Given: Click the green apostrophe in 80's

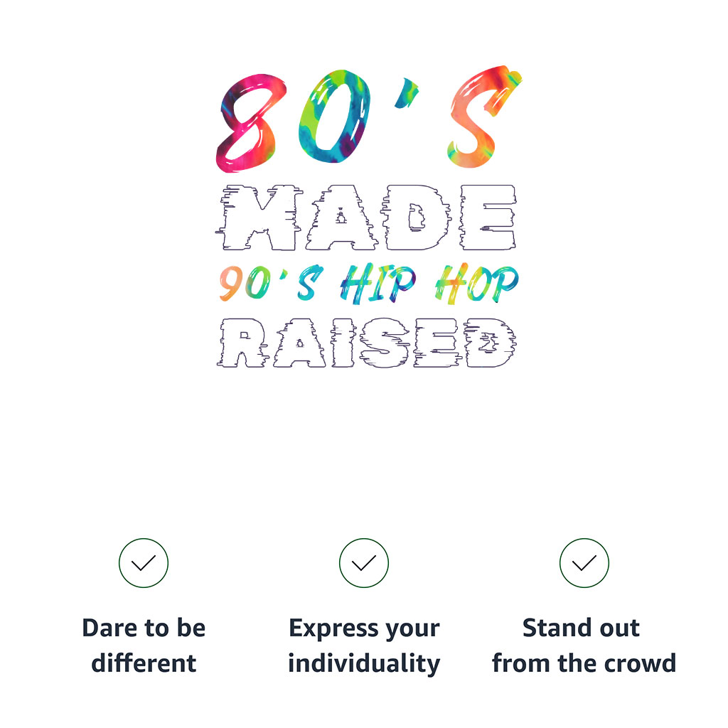Looking at the screenshot, I should pos(407,93).
